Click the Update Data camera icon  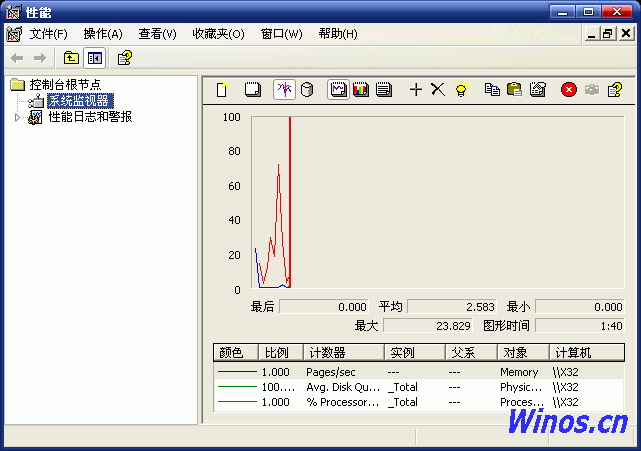(592, 90)
